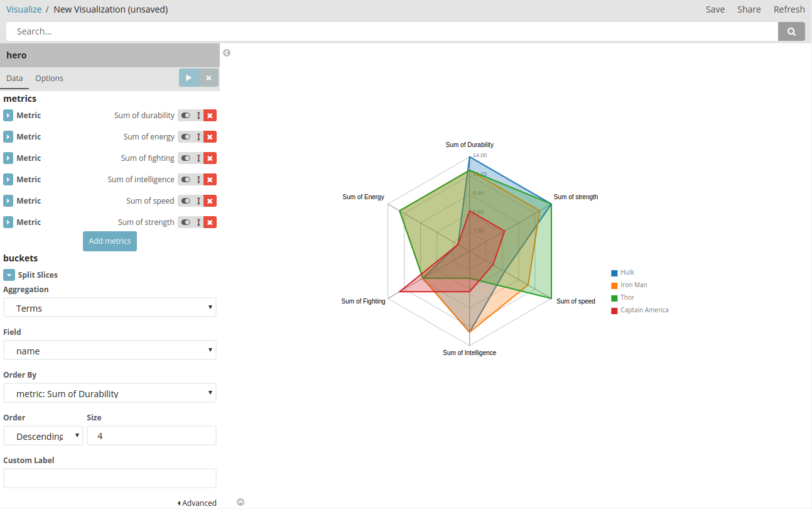Image resolution: width=812 pixels, height=509 pixels.
Task: Click reorder arrows beside Sum of energy
Action: 198,136
